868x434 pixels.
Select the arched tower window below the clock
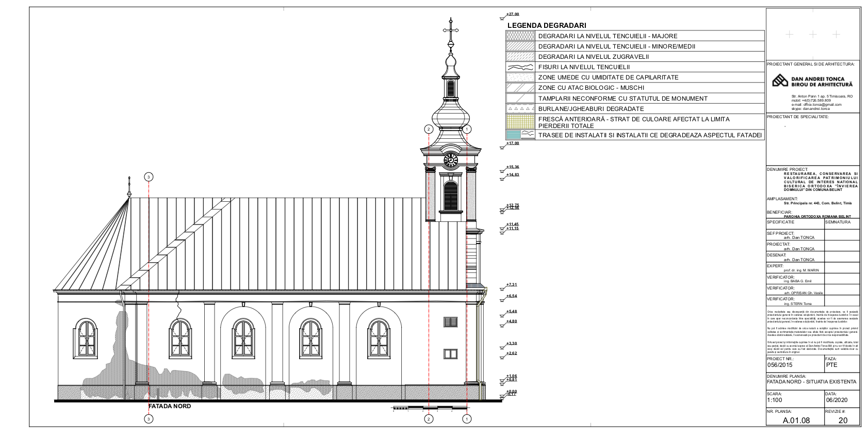[x=451, y=196]
